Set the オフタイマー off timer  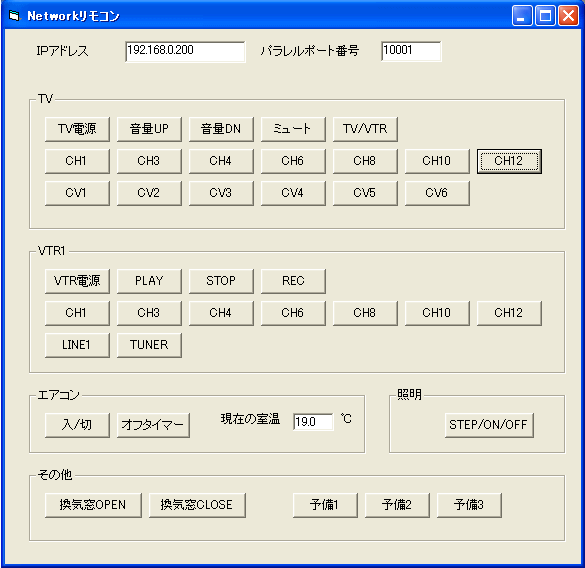coord(153,425)
